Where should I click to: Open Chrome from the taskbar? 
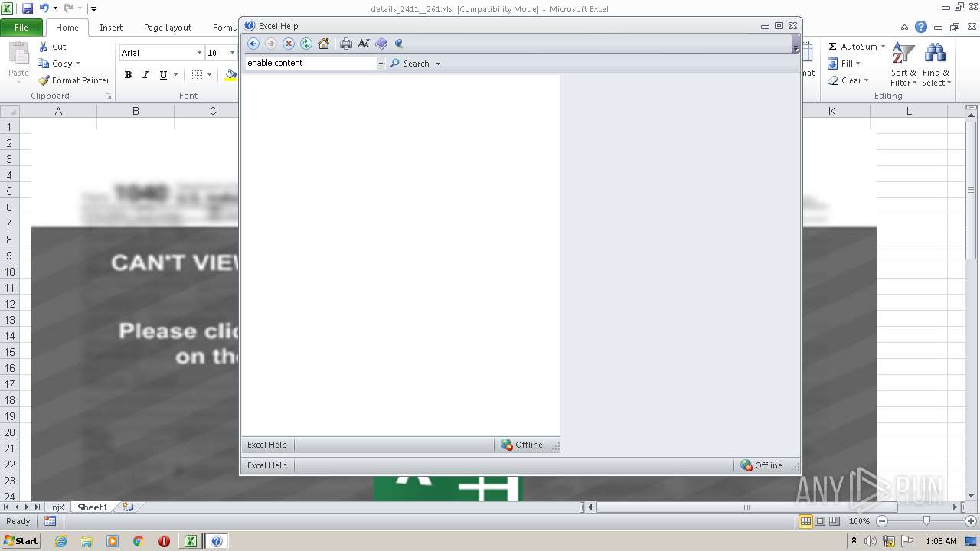pyautogui.click(x=139, y=541)
